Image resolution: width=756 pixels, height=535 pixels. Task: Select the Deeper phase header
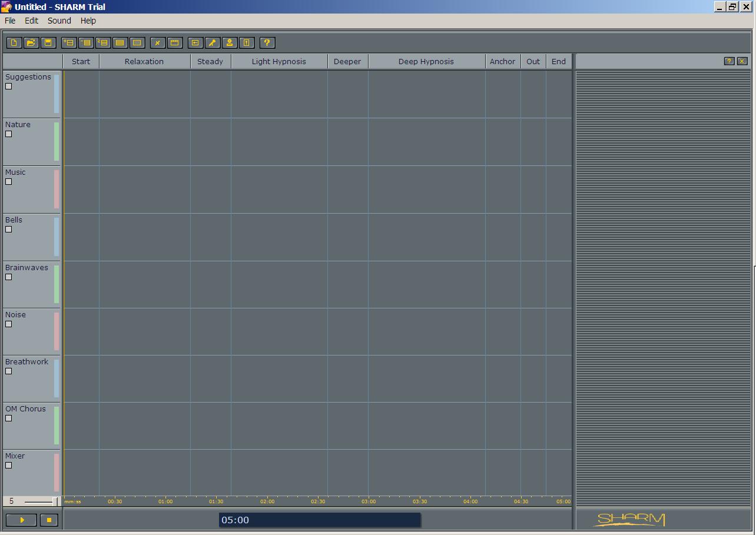coord(347,61)
